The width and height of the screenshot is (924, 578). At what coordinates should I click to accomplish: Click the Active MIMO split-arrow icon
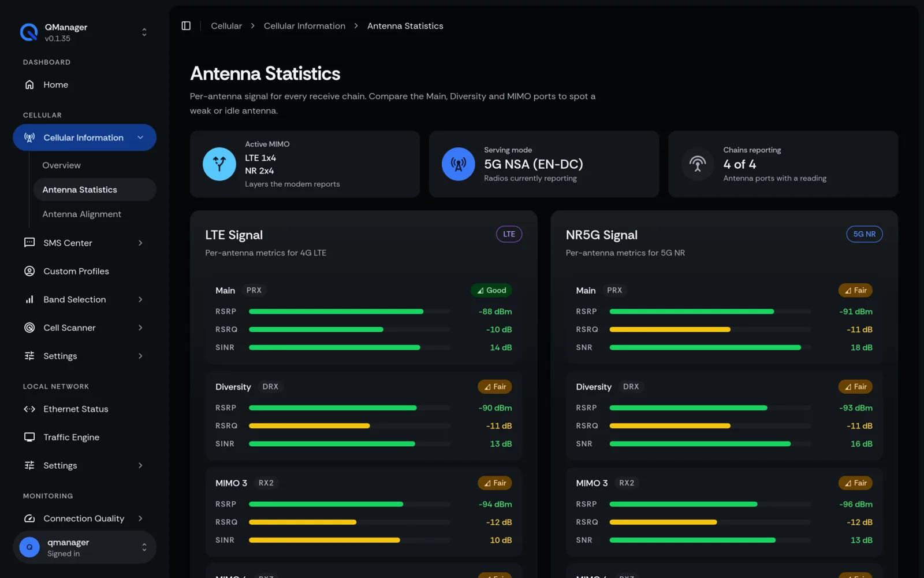(219, 164)
